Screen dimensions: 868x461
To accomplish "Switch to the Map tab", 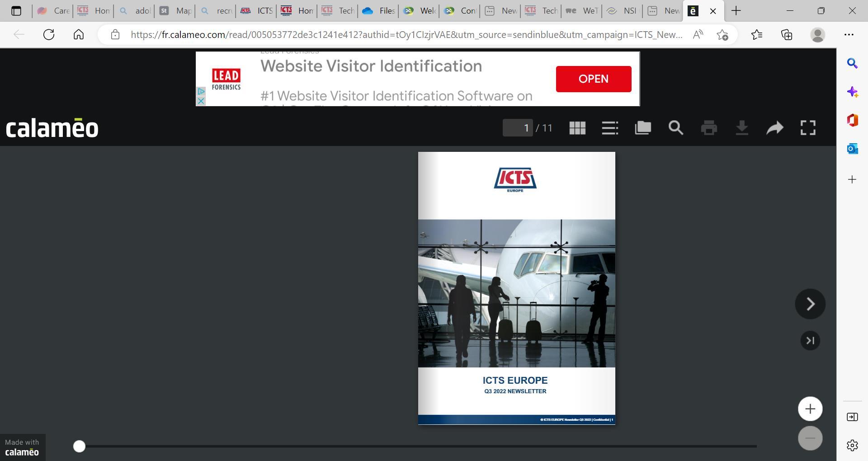I will [x=175, y=11].
